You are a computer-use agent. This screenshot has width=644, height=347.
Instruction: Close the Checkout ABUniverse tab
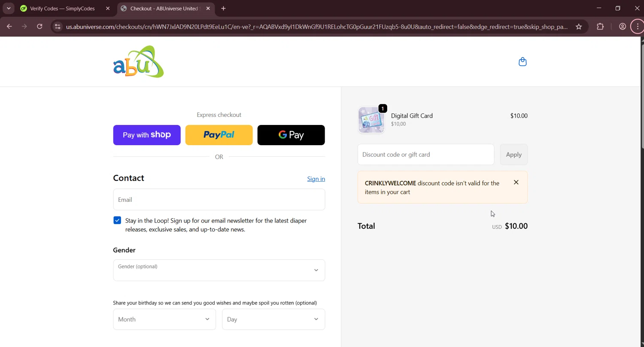[x=208, y=8]
